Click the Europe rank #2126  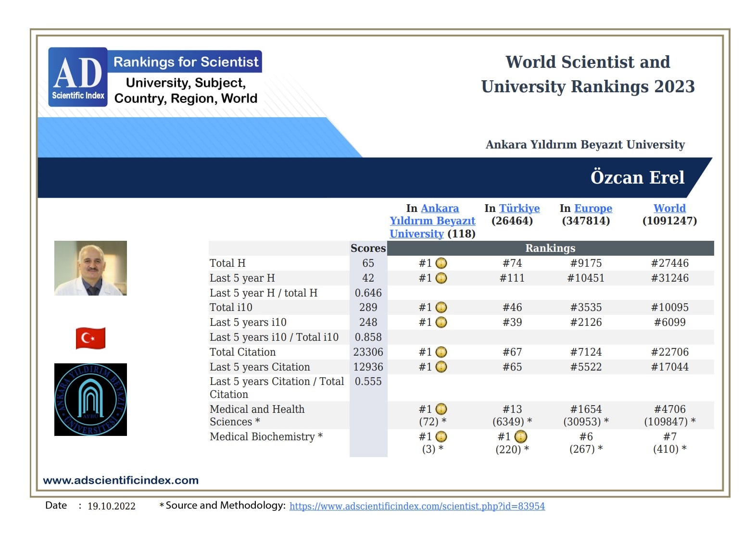(586, 322)
